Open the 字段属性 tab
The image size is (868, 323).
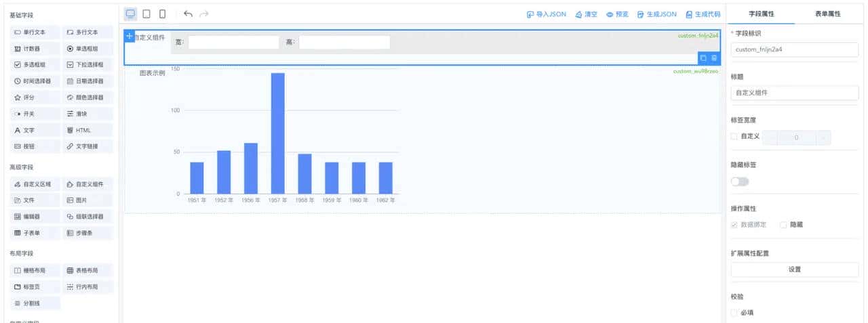(x=762, y=14)
